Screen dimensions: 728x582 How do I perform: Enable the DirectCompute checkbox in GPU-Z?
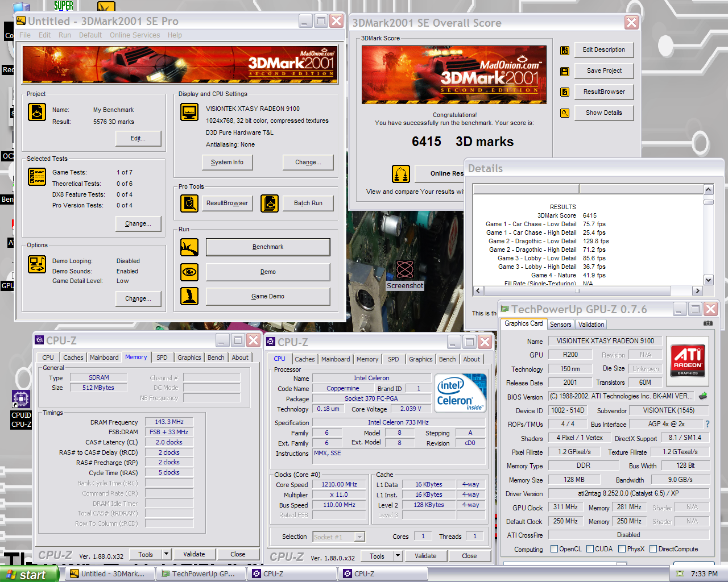(653, 549)
